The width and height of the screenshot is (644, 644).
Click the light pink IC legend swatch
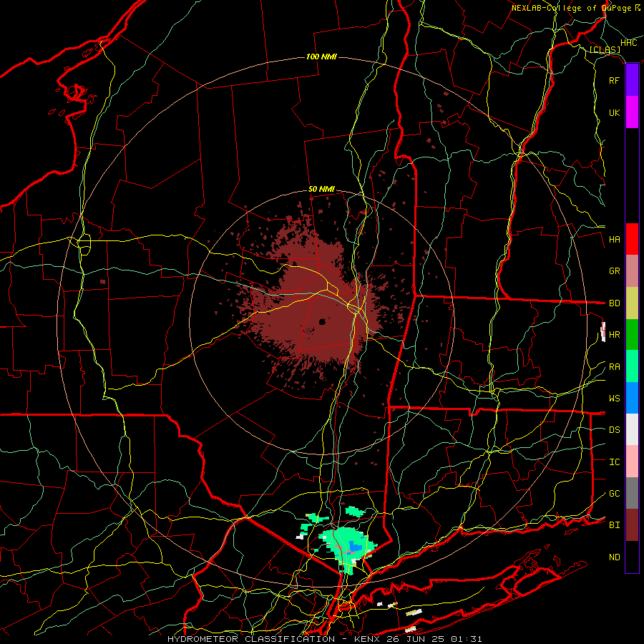pos(632,462)
